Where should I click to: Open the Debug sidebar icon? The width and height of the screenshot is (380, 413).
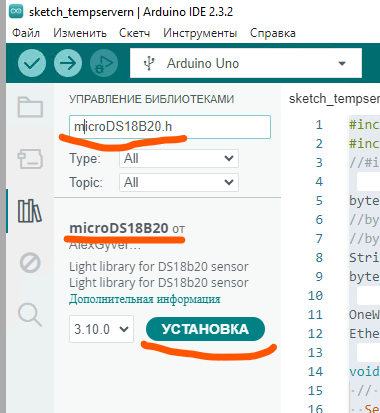tap(30, 263)
